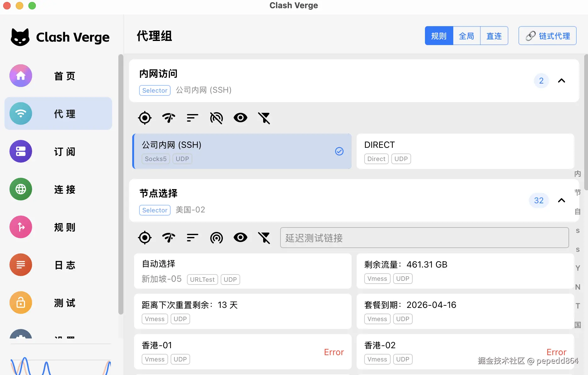Change sort order in 内网访问 group

[192, 118]
